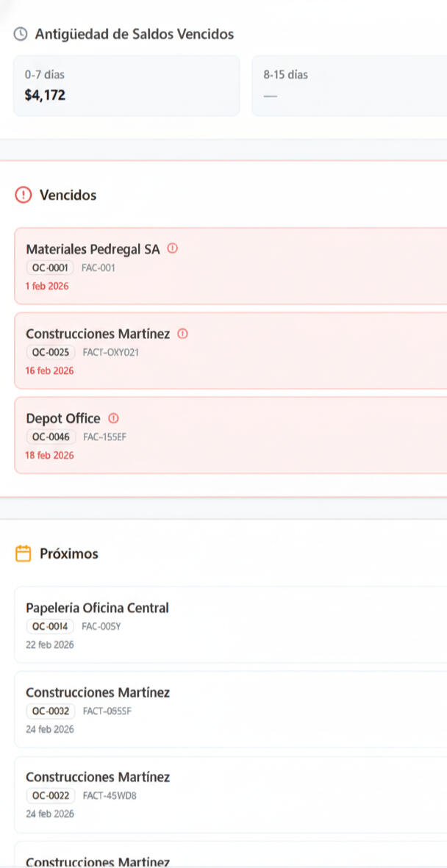The image size is (447, 868).
Task: Click the warning icon beside Depot Office
Action: pos(113,418)
